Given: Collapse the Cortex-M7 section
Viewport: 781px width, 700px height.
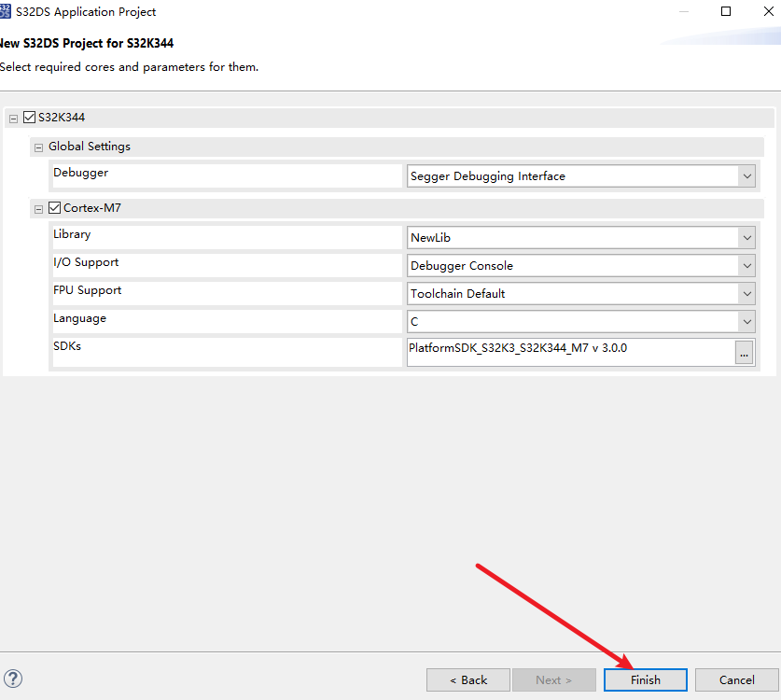Looking at the screenshot, I should click(x=38, y=209).
